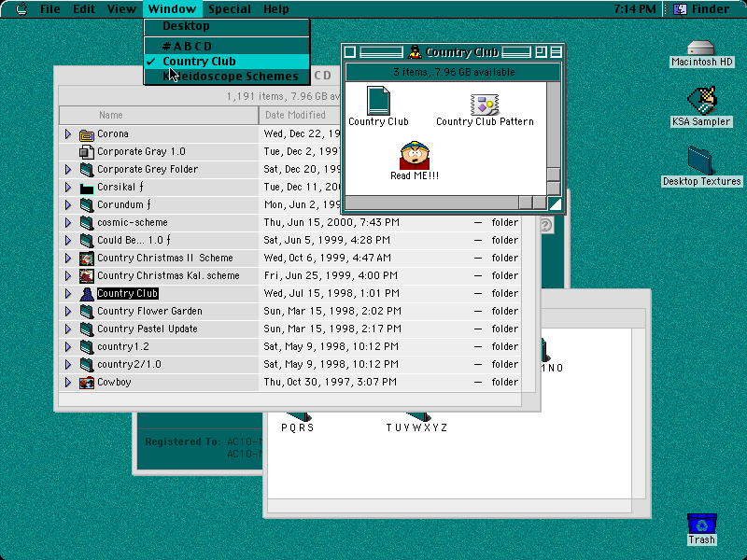Click the Country Club folder icon in list
747x560 pixels.
[87, 294]
